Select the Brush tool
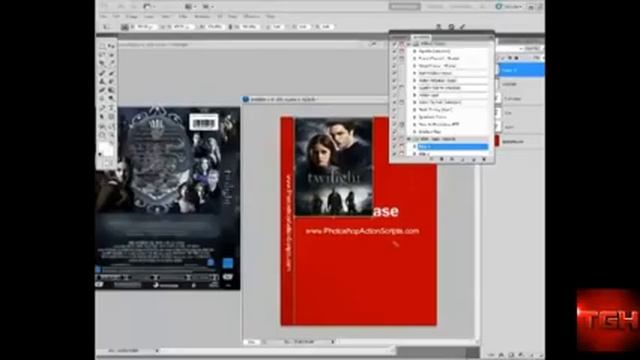Screen dimensions: 640x360 (x=111, y=73)
